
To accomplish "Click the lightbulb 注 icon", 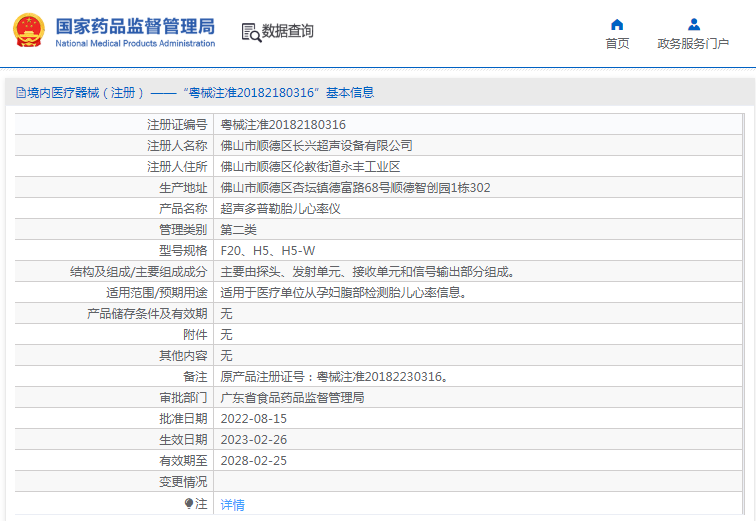I will [189, 504].
